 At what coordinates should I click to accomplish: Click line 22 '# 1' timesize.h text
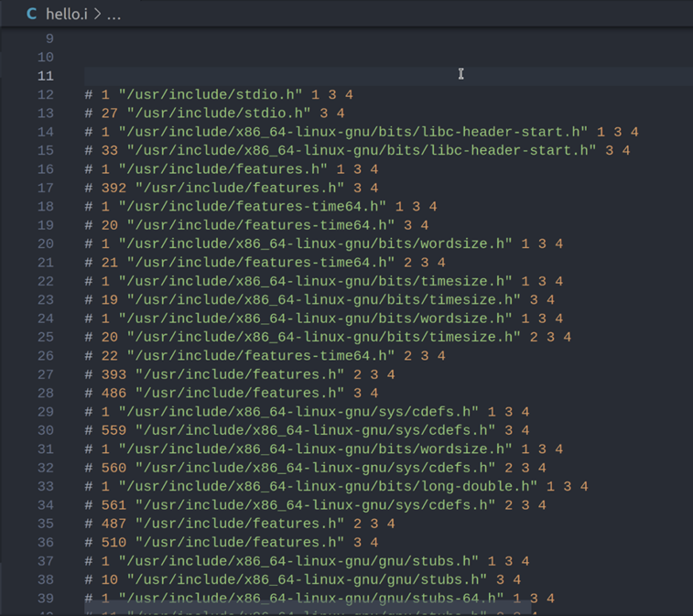[324, 281]
